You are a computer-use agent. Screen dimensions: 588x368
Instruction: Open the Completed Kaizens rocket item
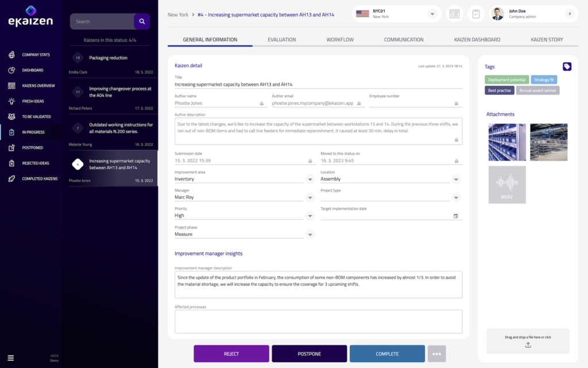[39, 179]
